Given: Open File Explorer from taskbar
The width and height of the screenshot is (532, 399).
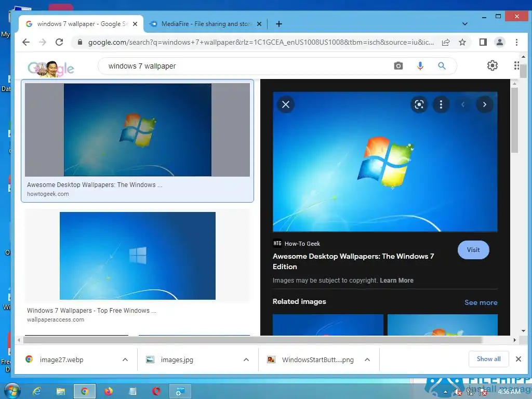Looking at the screenshot, I should coord(61,392).
